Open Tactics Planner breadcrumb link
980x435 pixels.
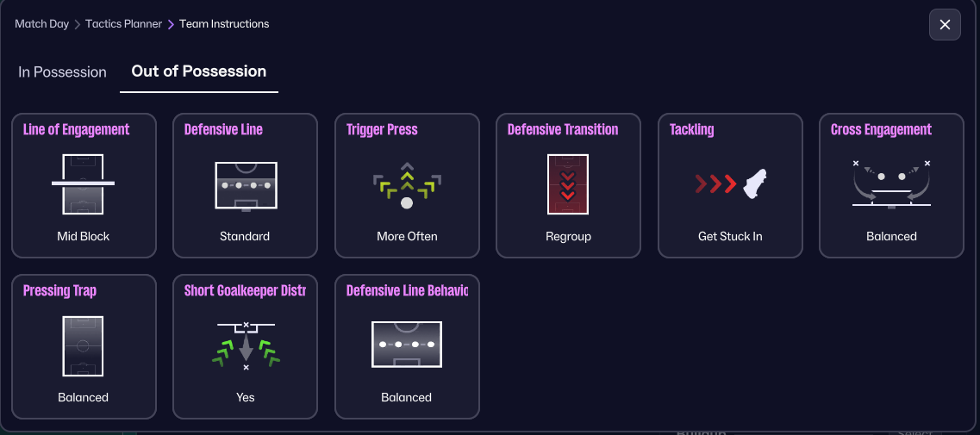[x=123, y=24]
